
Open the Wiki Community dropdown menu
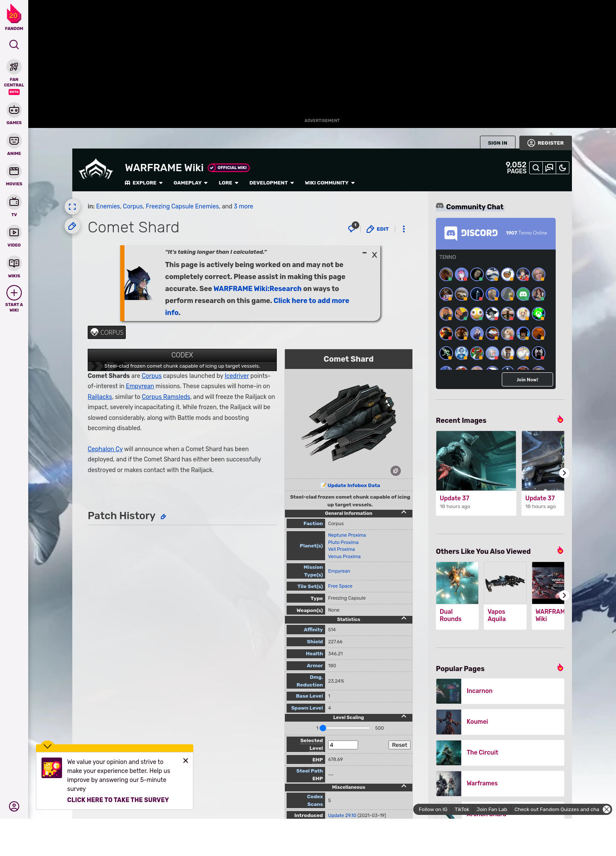click(330, 183)
